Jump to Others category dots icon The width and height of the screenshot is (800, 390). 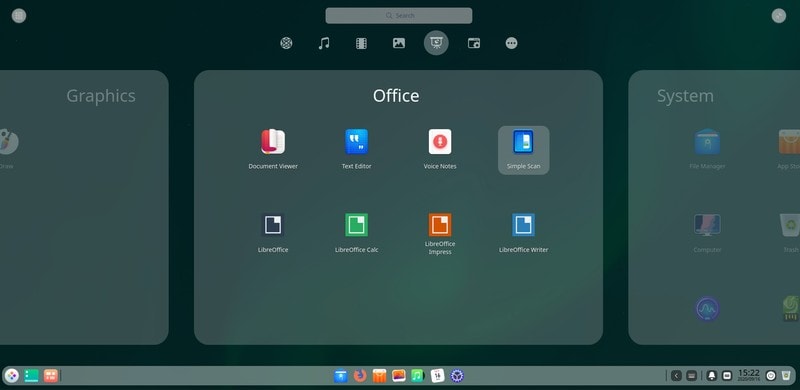tap(511, 43)
